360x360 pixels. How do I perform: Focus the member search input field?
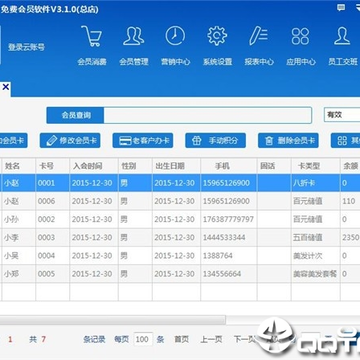click(x=207, y=115)
